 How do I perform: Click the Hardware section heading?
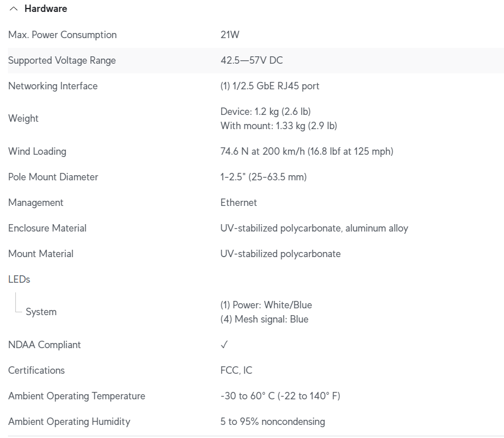pyautogui.click(x=45, y=9)
